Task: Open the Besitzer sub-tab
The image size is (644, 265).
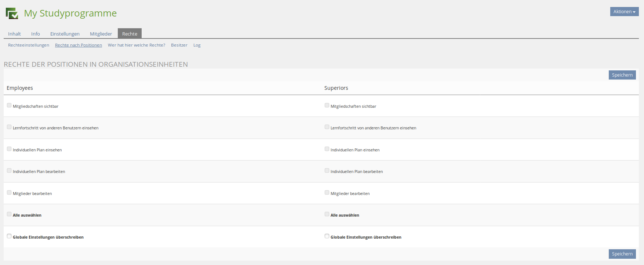Action: 179,45
